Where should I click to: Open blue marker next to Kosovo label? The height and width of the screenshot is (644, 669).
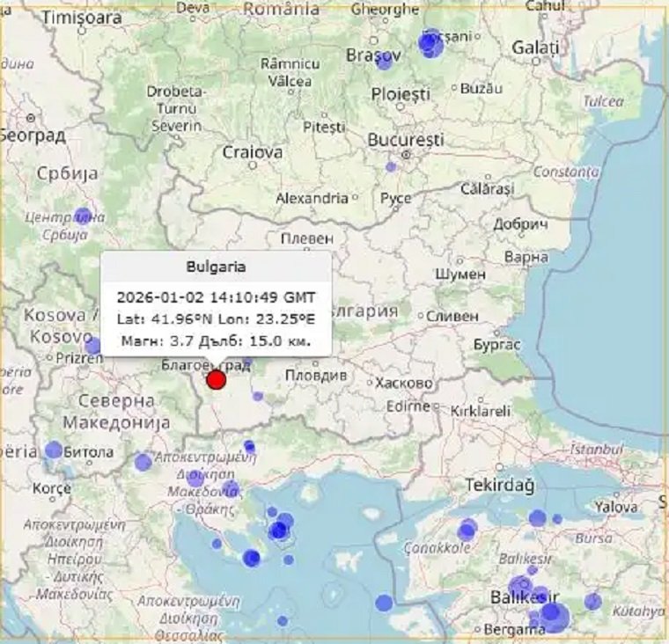94,346
